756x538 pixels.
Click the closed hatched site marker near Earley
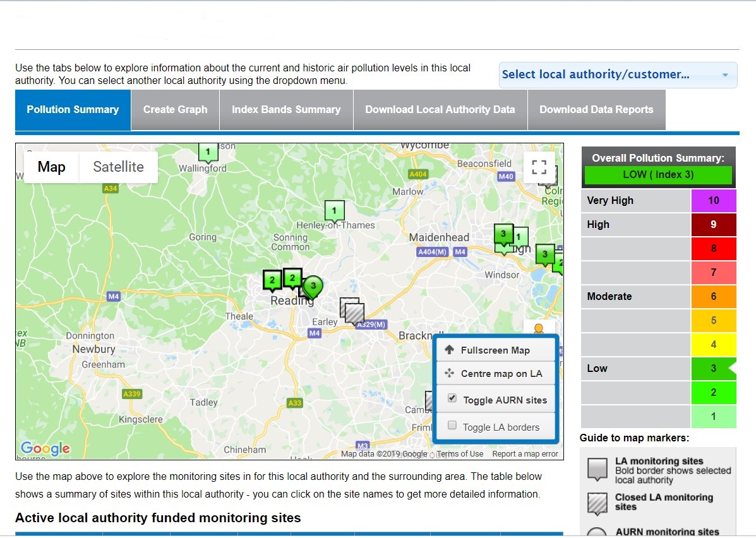pos(355,312)
